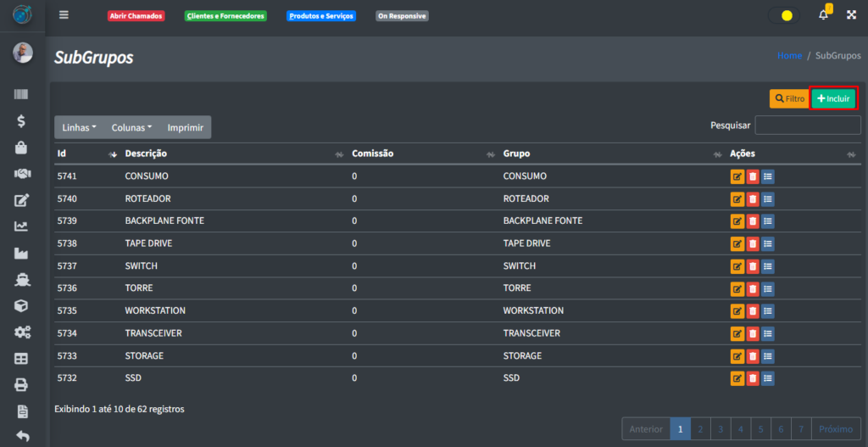Open the printer sidebar icon
The width and height of the screenshot is (868, 447).
(22, 385)
